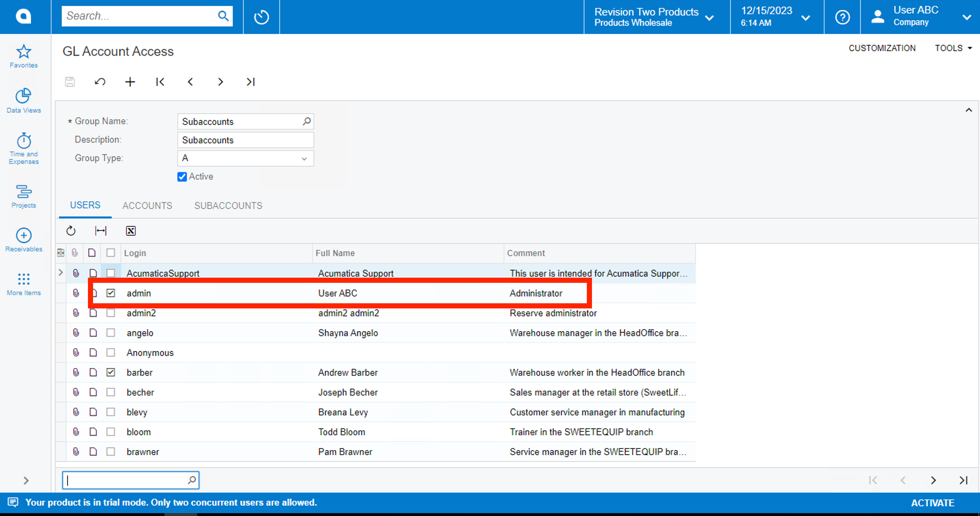Click the note icon in angelo row
This screenshot has height=516, width=980.
pos(93,333)
